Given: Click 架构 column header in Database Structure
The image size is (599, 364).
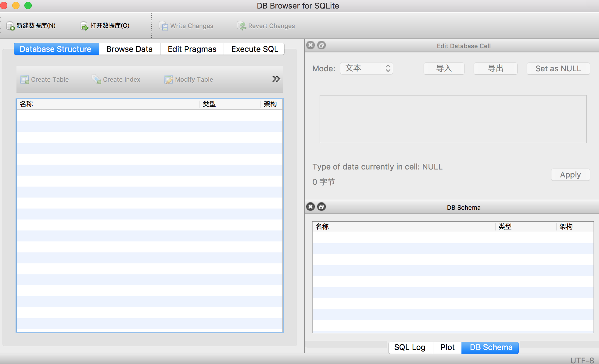Looking at the screenshot, I should pyautogui.click(x=272, y=104).
